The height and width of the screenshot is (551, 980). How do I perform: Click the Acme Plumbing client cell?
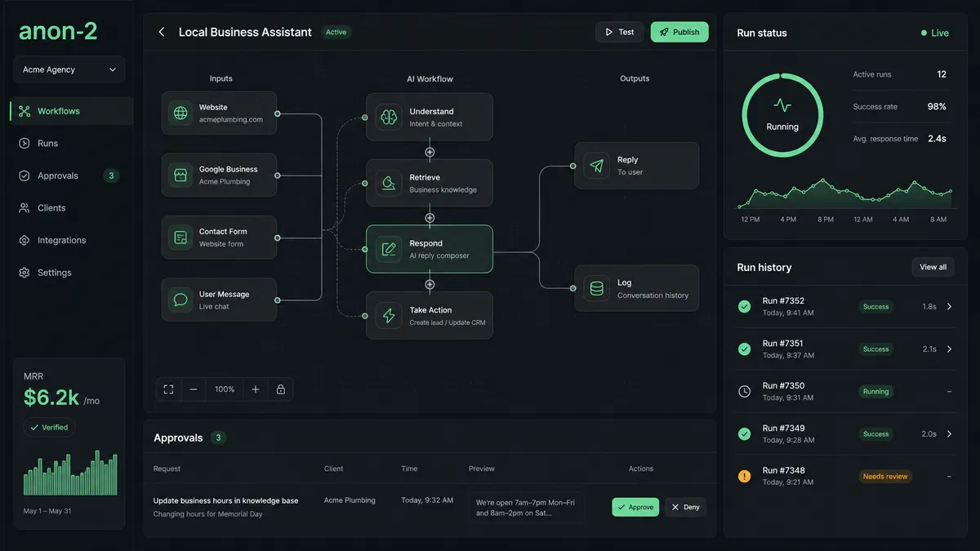(x=350, y=500)
